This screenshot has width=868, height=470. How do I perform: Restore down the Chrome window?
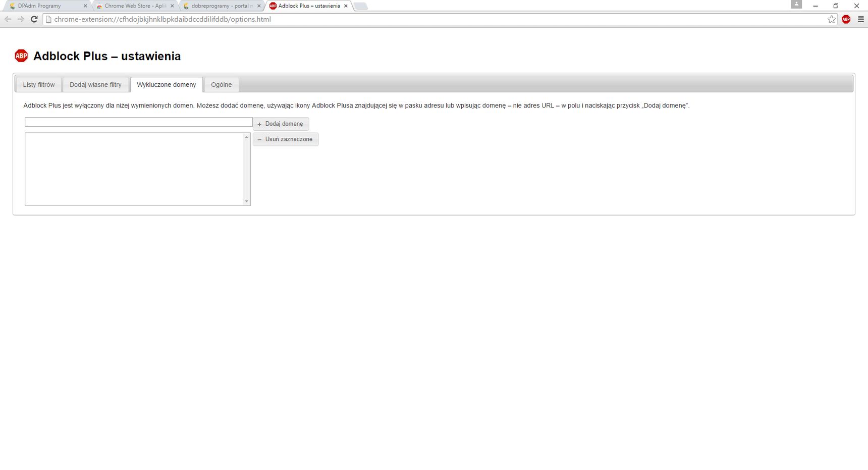coord(836,6)
